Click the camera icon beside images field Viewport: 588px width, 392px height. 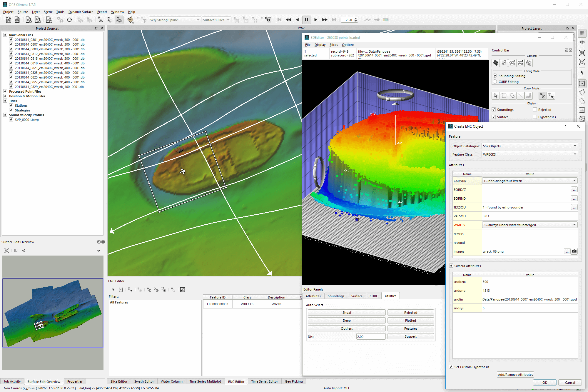(574, 251)
